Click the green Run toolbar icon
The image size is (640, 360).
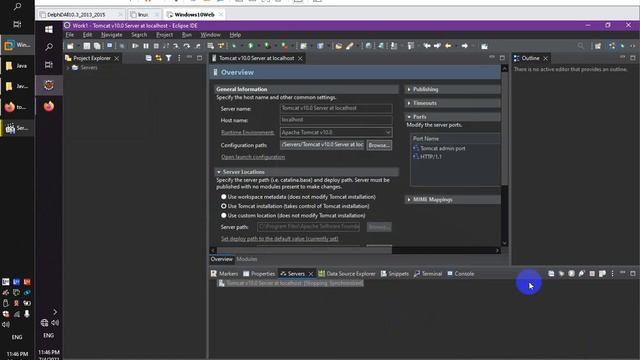(250, 46)
